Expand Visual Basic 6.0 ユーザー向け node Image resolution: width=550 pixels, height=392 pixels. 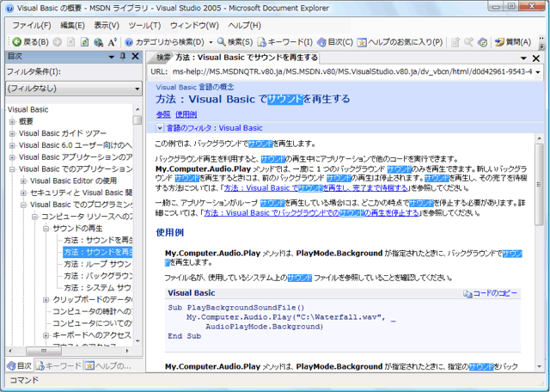tap(12, 145)
